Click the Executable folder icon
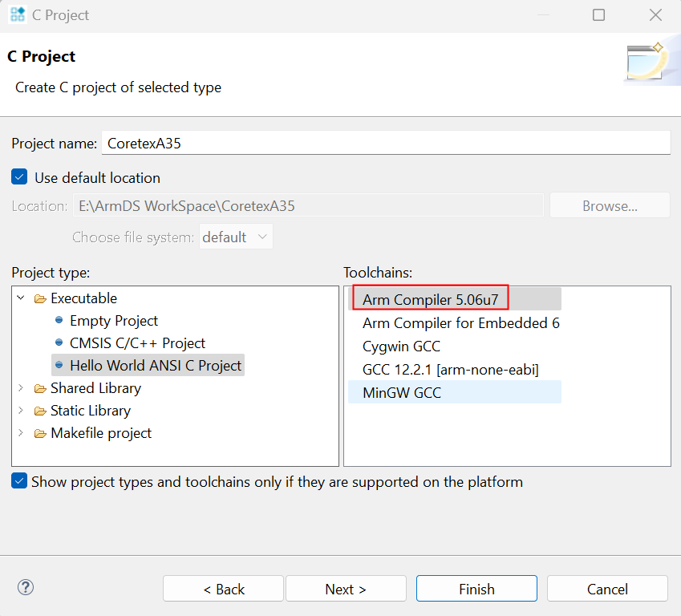 click(40, 298)
